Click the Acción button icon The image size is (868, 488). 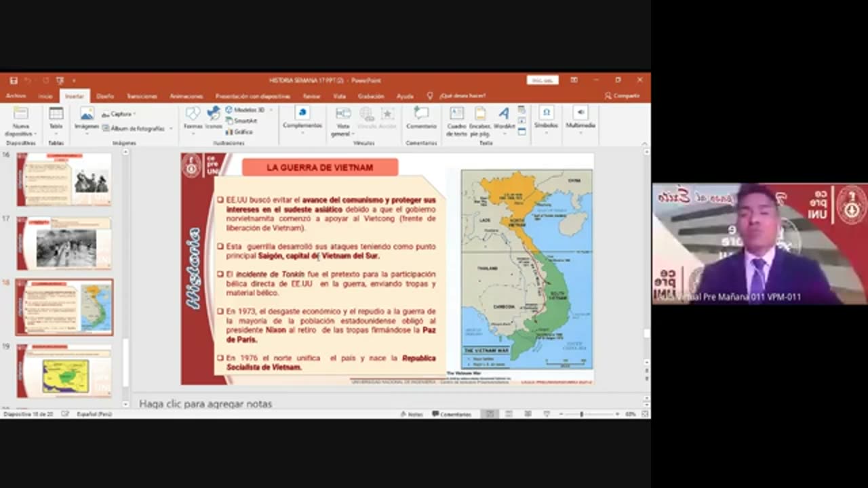coord(387,118)
